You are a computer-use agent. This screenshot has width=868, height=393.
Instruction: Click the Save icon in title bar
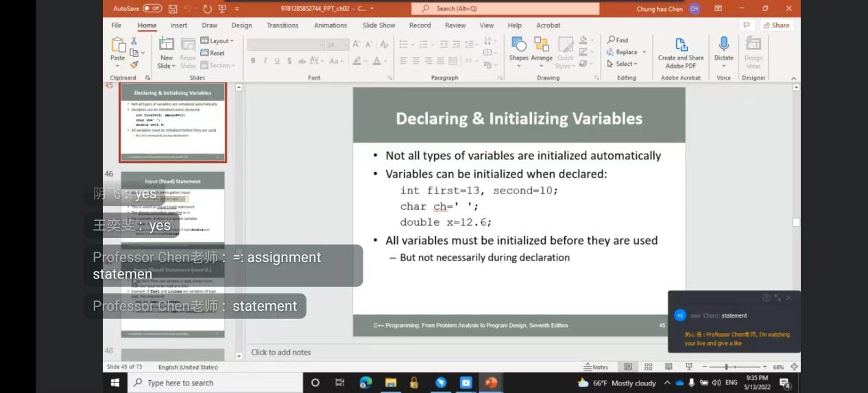tap(173, 9)
